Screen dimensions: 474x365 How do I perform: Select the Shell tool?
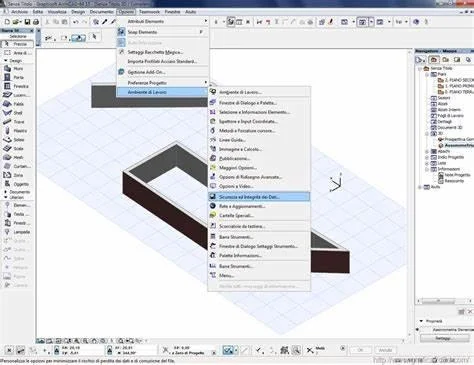(17, 113)
